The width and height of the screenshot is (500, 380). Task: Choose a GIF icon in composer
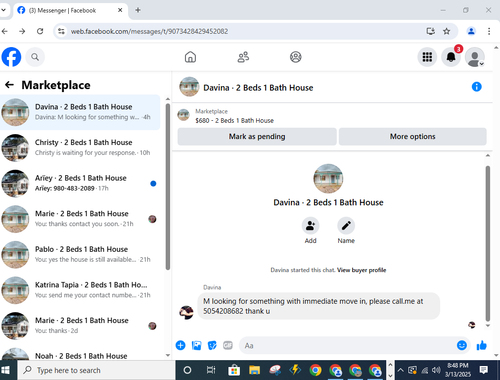(x=228, y=345)
